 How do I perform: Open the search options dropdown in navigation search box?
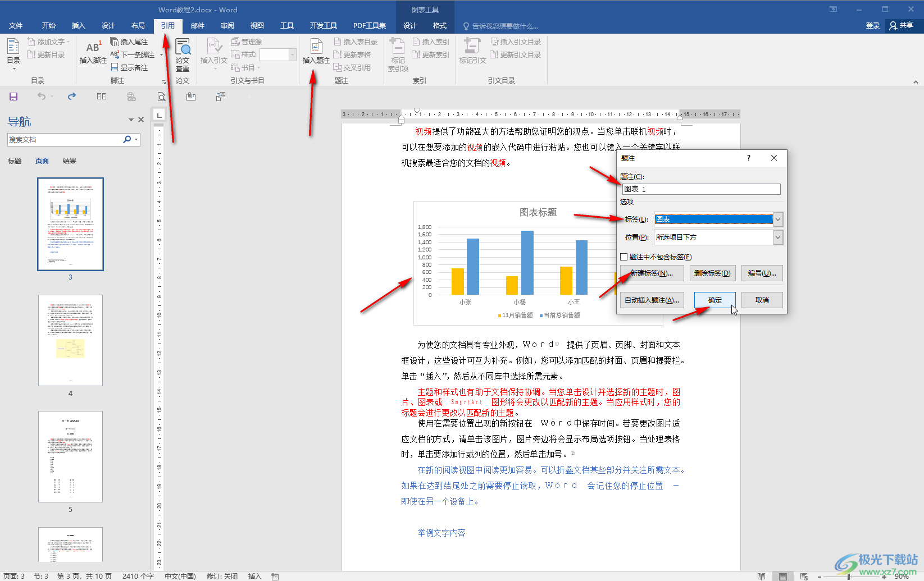click(x=136, y=139)
